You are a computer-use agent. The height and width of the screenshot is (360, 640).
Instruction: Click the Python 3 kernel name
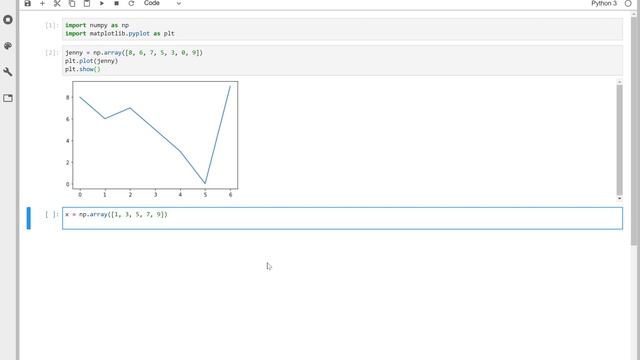[604, 3]
